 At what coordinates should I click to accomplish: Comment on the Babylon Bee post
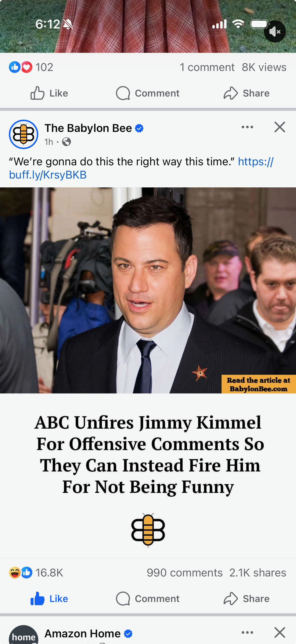click(x=148, y=599)
